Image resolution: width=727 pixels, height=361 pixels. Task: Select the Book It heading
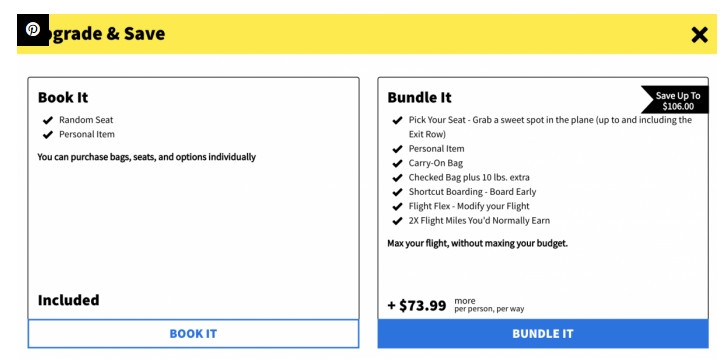pyautogui.click(x=63, y=98)
